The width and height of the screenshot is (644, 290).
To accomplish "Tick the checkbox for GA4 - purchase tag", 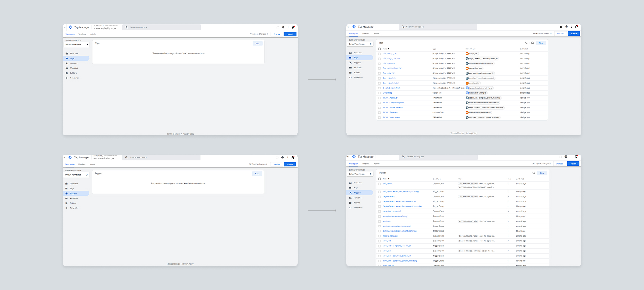I will pos(380,63).
